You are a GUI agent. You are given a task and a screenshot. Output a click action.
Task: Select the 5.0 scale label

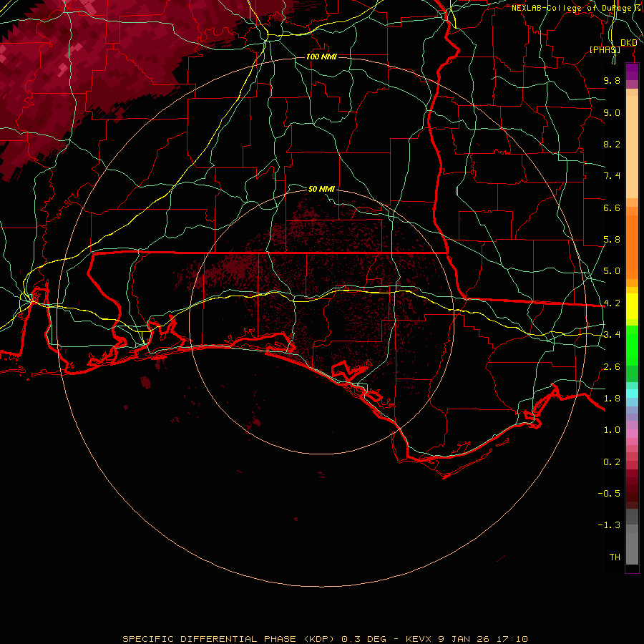tap(612, 271)
